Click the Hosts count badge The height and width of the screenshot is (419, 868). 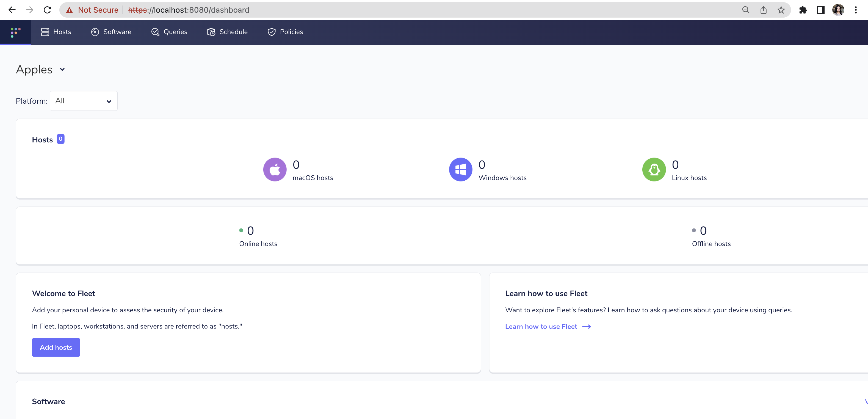(x=60, y=139)
